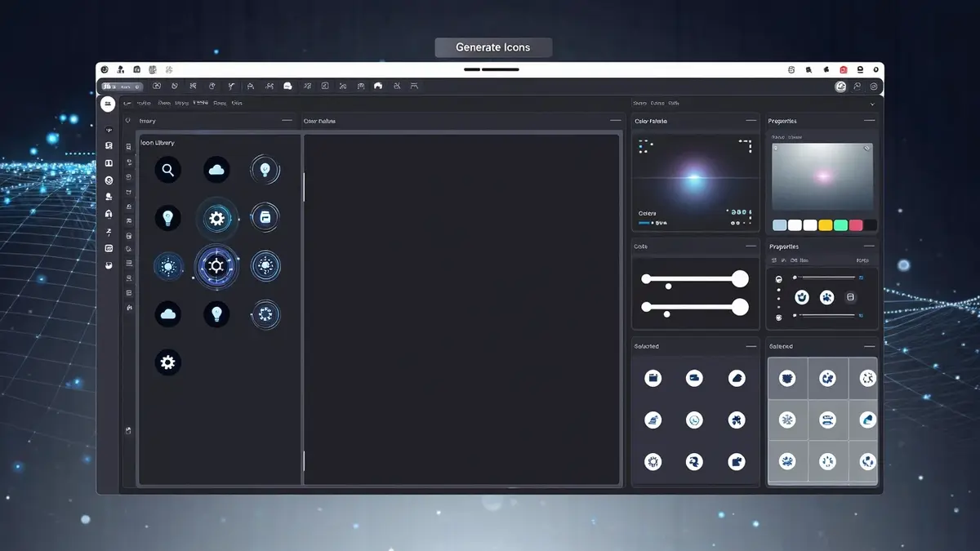980x551 pixels.
Task: Click the glowing blue orb in Color Palette
Action: coord(693,180)
